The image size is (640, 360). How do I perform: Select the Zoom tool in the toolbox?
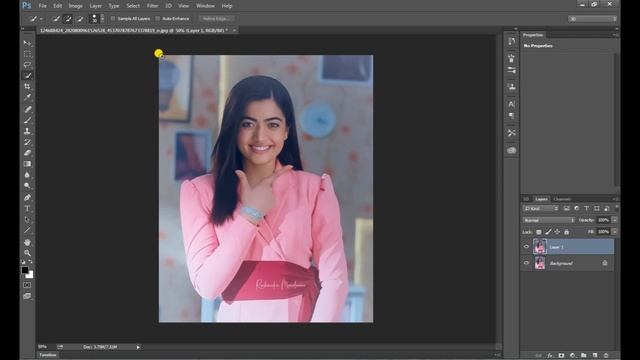coord(27,253)
